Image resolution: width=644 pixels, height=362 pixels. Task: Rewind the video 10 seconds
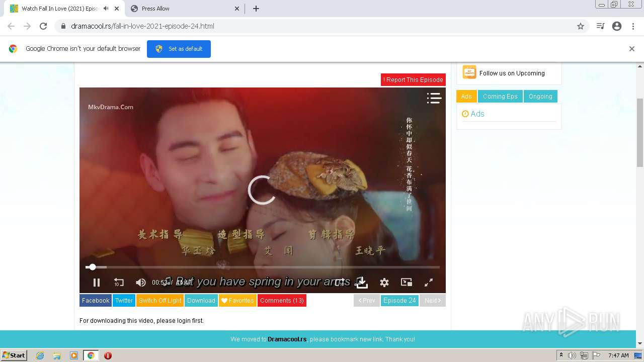click(119, 283)
